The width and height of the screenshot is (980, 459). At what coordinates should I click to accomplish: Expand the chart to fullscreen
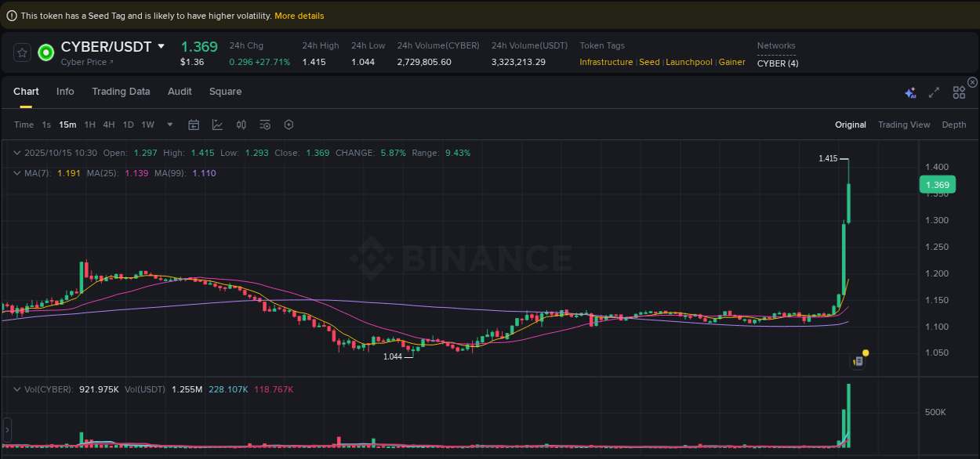coord(934,92)
